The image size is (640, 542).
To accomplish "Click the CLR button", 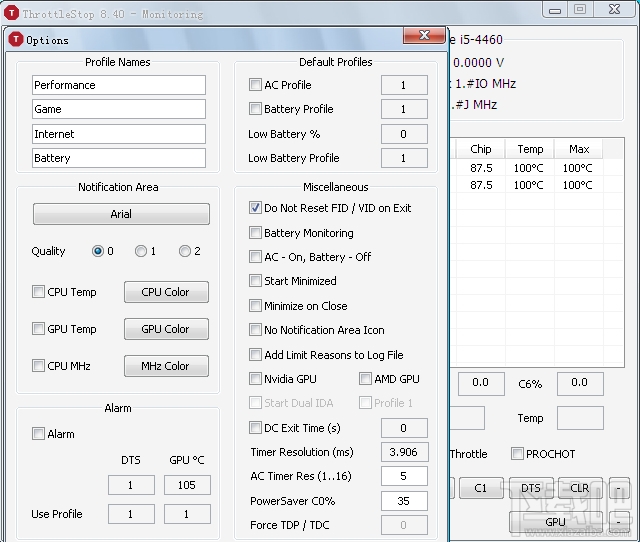I will [x=579, y=489].
